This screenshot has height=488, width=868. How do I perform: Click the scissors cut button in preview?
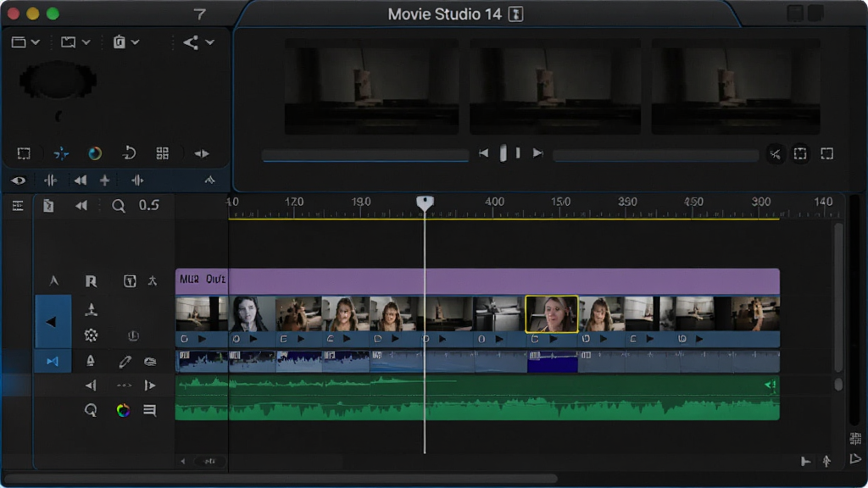775,154
